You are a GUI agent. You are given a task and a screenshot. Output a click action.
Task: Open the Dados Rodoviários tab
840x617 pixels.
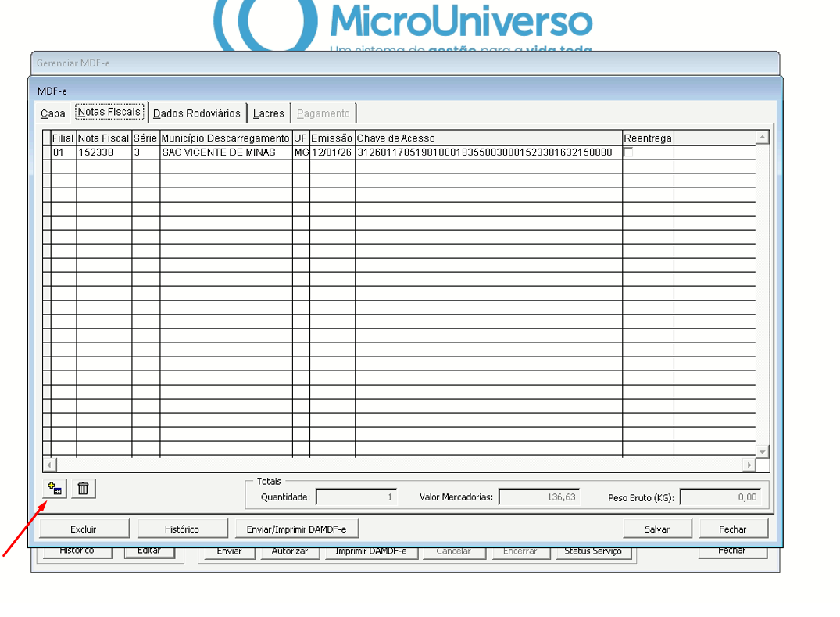(197, 113)
